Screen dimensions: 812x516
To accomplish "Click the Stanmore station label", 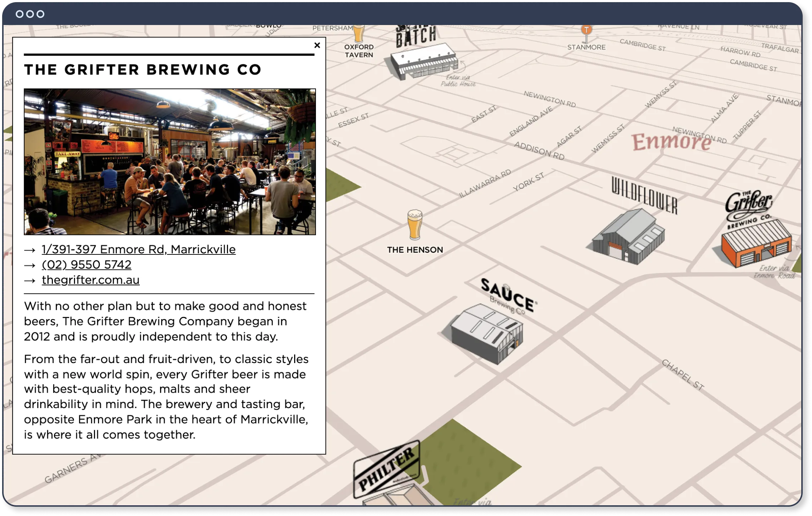I will (586, 47).
